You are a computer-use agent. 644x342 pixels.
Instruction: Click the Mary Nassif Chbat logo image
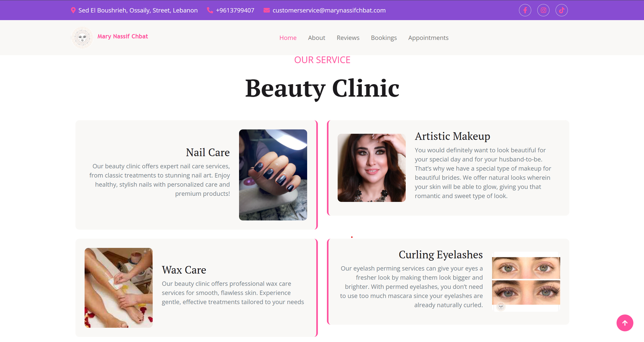pos(82,38)
